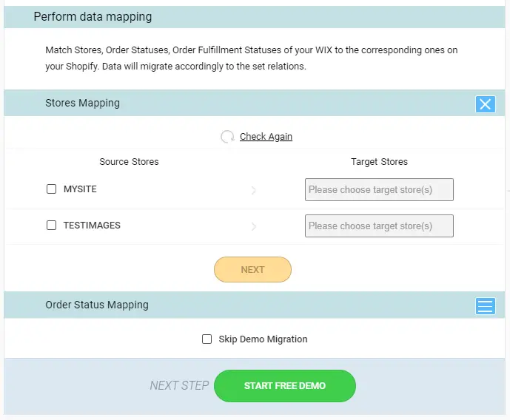The height and width of the screenshot is (420, 510).
Task: Click the START FREE DEMO button
Action: [x=285, y=386]
